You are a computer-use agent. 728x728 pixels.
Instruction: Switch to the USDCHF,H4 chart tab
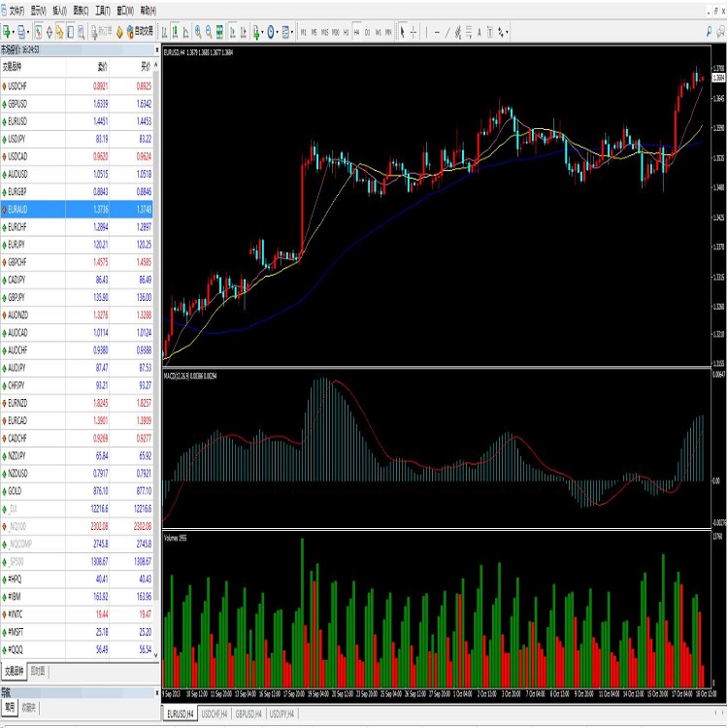click(215, 714)
